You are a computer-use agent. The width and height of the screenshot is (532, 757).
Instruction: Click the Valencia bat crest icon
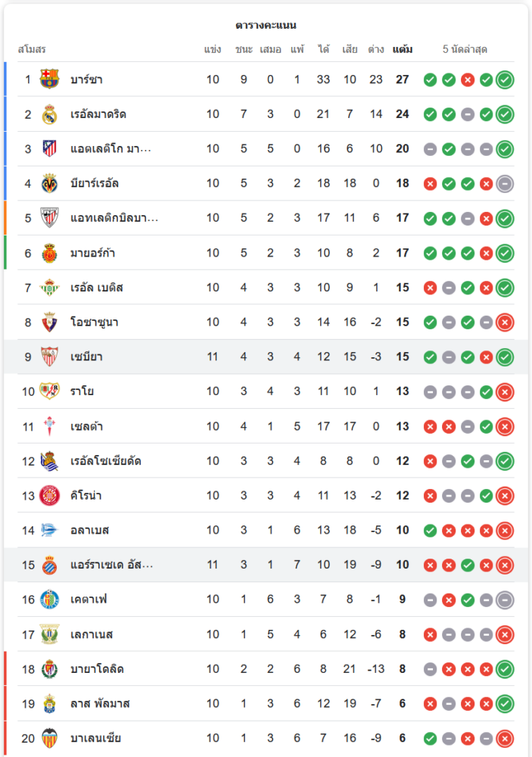click(50, 738)
